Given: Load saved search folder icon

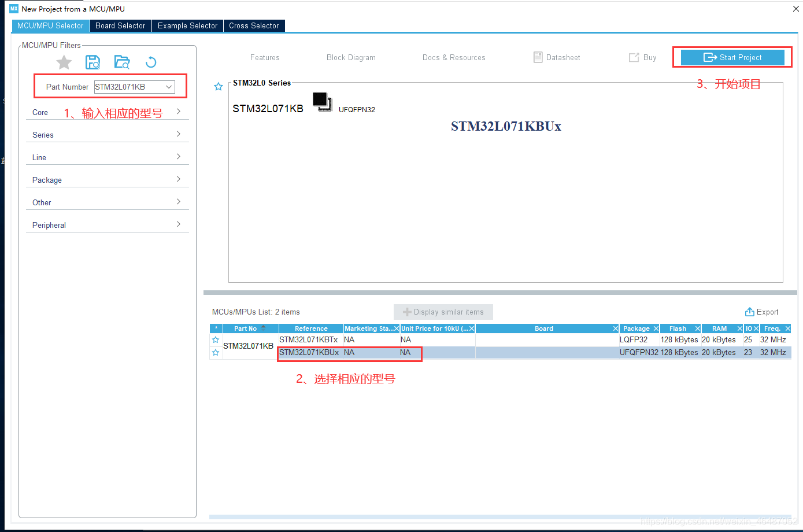Looking at the screenshot, I should 122,62.
